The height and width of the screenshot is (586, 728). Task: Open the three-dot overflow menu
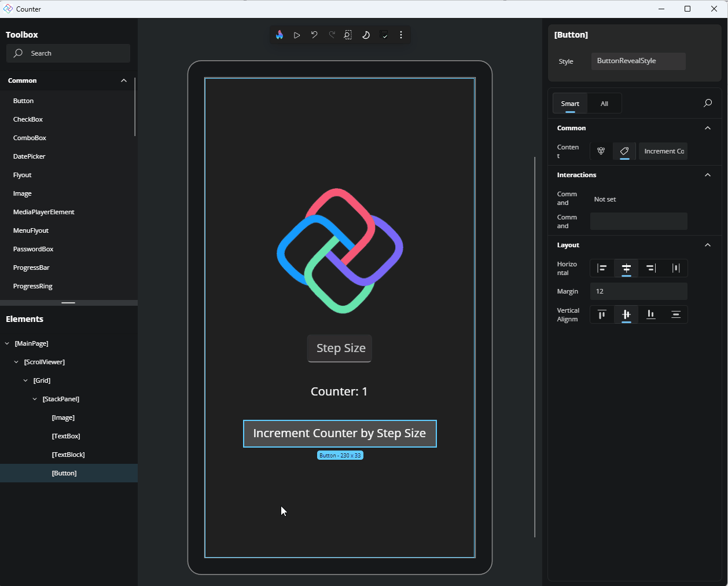401,35
